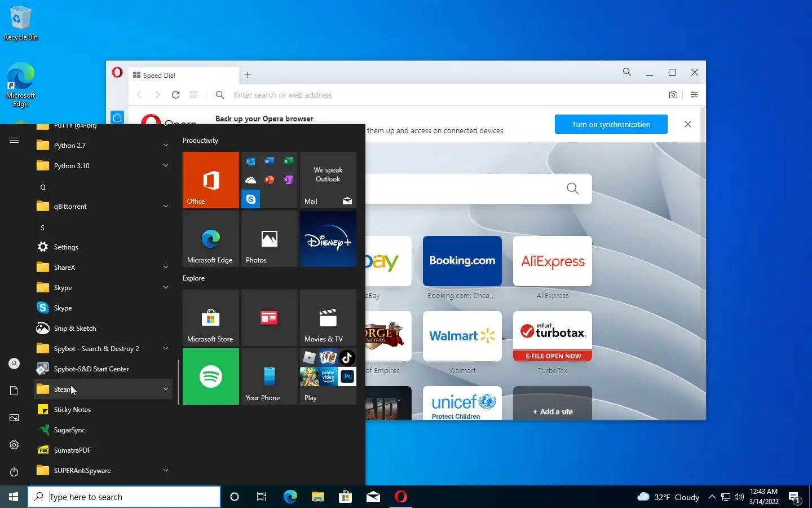Click Opera search tabs magnifier icon
This screenshot has height=508, width=812.
coord(627,72)
